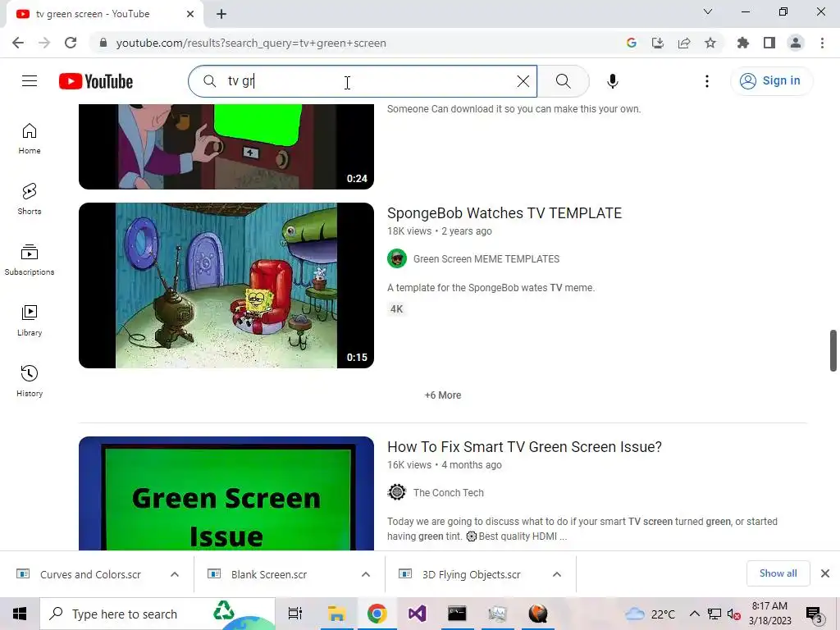Close the downloads bar
Image resolution: width=840 pixels, height=630 pixels.
[x=825, y=573]
